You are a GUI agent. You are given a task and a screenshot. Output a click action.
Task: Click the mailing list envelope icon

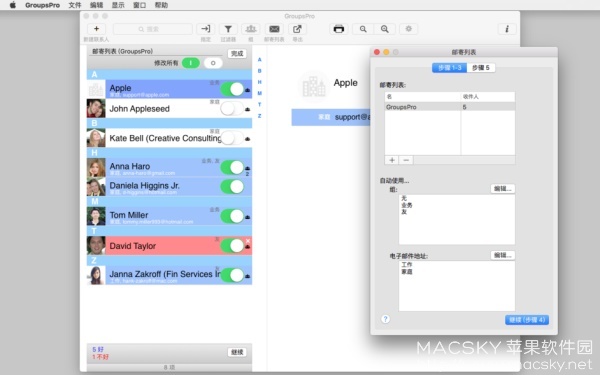coord(274,29)
